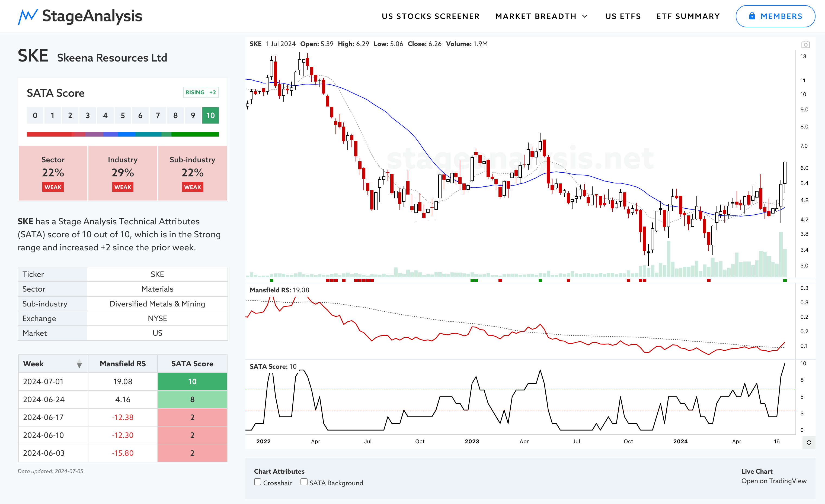The height and width of the screenshot is (504, 825).
Task: Click the Mansfield RS column header
Action: [x=123, y=364]
